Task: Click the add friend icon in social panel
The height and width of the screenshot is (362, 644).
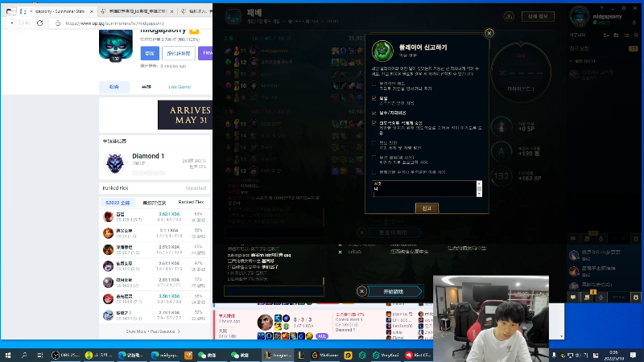Action: (x=606, y=35)
